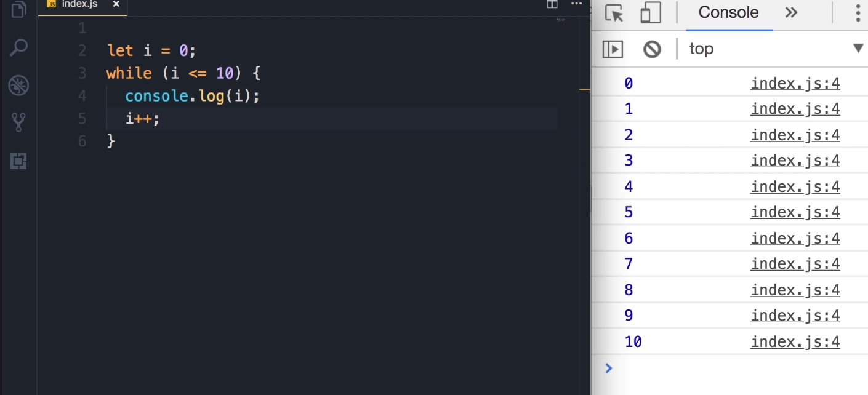Activate the inspect element picker icon
868x395 pixels.
coord(614,13)
